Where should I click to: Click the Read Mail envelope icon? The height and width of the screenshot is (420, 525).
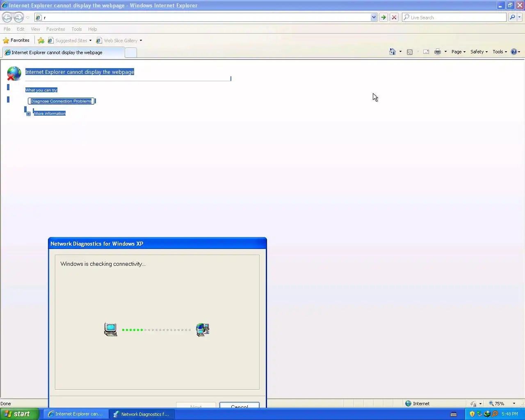(x=426, y=52)
